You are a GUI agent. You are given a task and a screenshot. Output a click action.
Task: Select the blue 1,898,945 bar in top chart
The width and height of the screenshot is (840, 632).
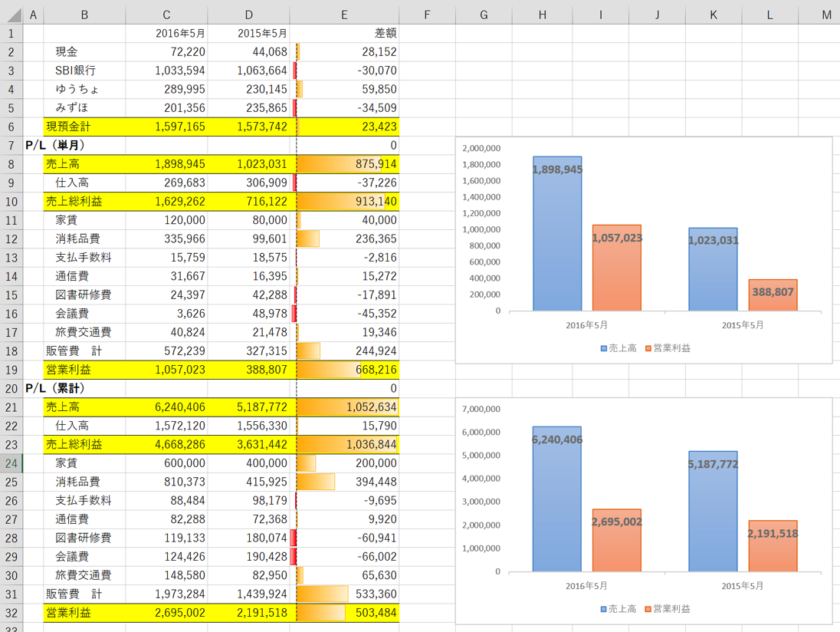[x=557, y=234]
